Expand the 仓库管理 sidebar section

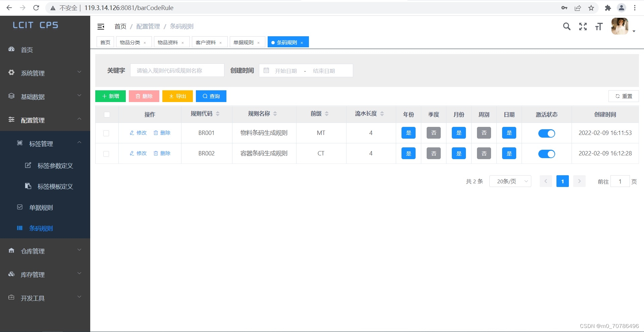[x=33, y=251]
